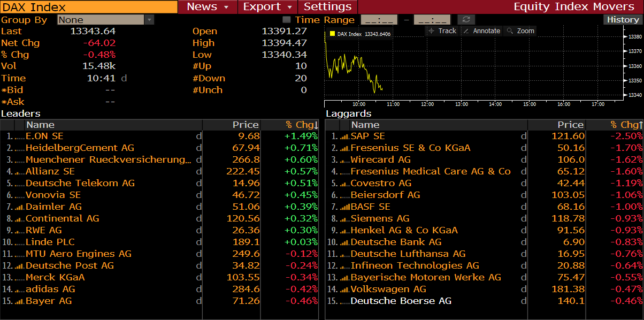Click the History button
Image resolution: width=644 pixels, height=320 pixels.
coord(623,20)
